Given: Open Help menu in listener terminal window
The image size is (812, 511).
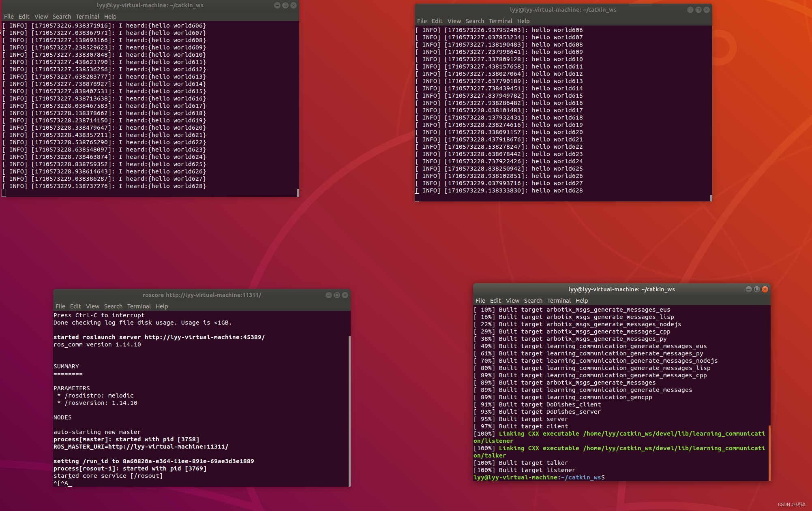Looking at the screenshot, I should pyautogui.click(x=110, y=17).
